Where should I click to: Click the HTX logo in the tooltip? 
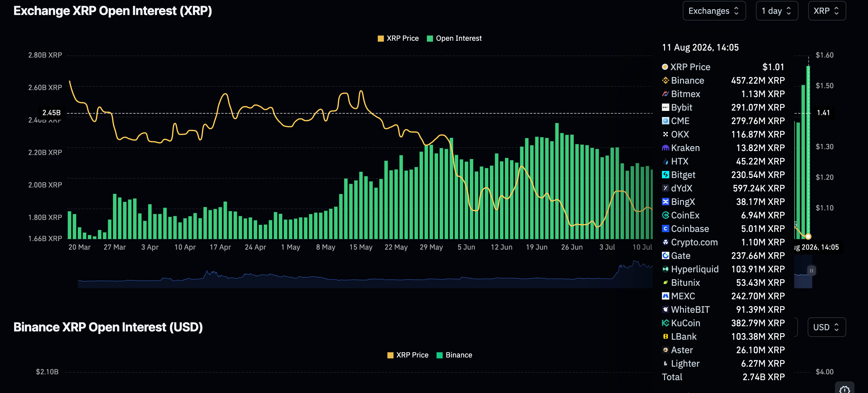click(665, 161)
